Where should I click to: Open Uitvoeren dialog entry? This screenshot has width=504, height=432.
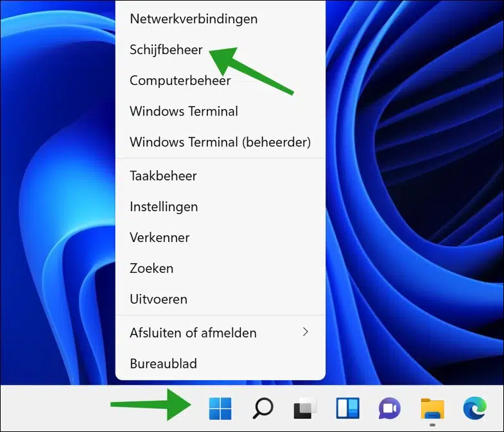click(x=220, y=300)
